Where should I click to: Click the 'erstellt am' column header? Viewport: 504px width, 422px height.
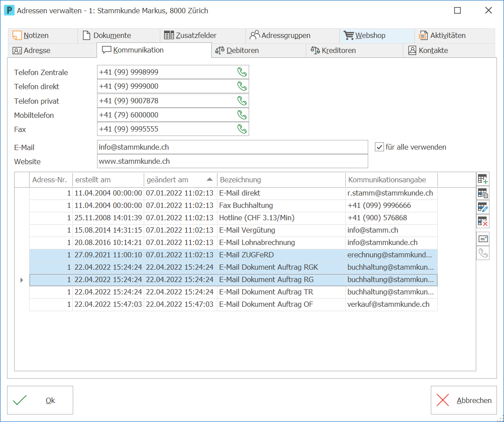pos(108,180)
